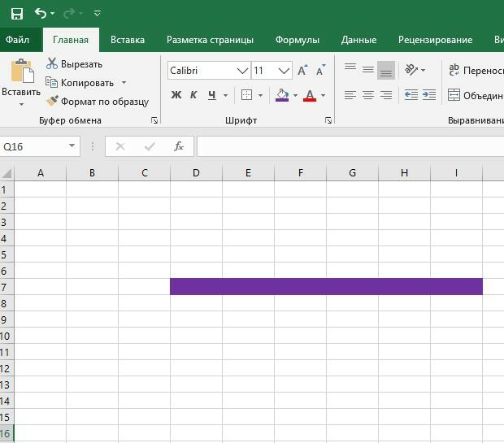This screenshot has height=443, width=504.
Task: Toggle bottom vertical alignment
Action: pyautogui.click(x=386, y=70)
